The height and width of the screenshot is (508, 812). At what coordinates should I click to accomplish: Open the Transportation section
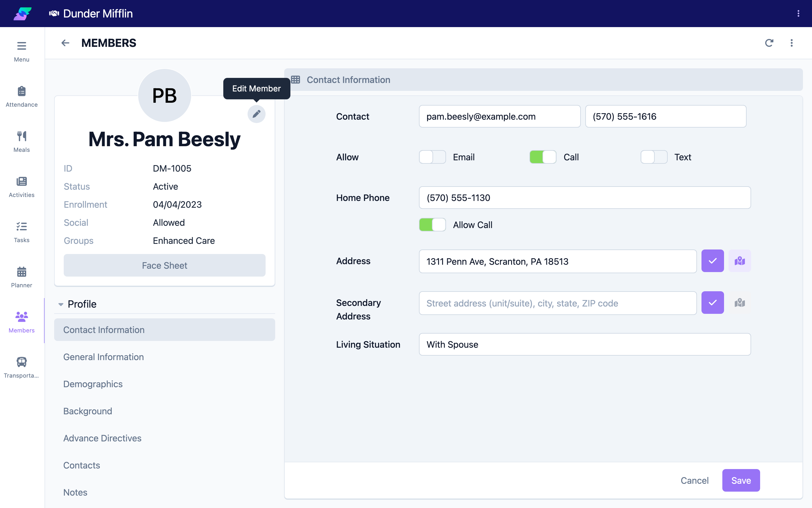(21, 367)
